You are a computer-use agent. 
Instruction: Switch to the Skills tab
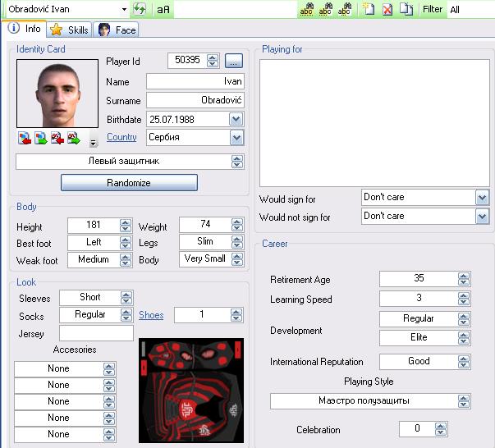pos(70,30)
